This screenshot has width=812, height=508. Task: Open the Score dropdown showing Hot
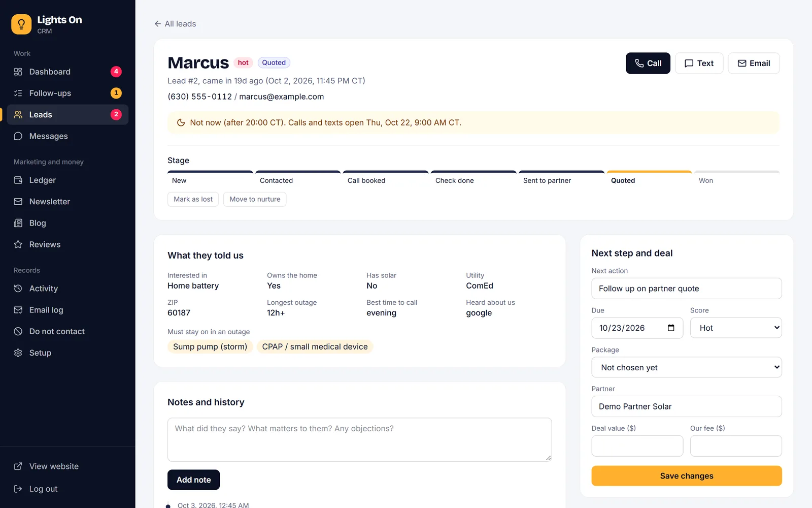pos(736,328)
